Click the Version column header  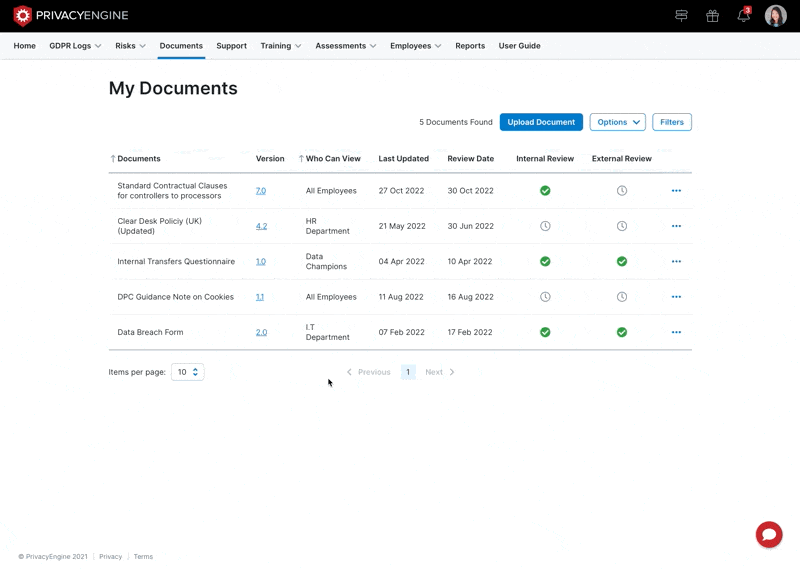coord(270,159)
